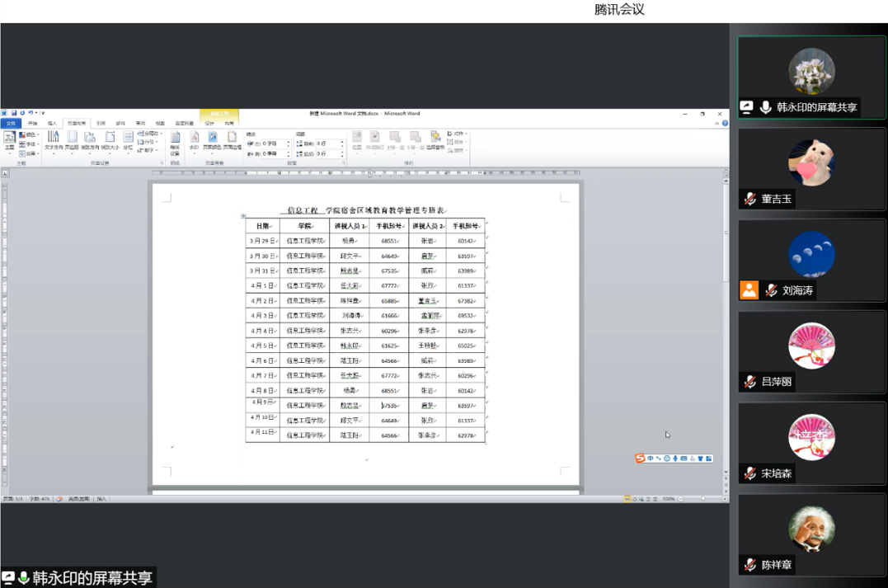The height and width of the screenshot is (588, 888).
Task: Open the Themes gallery in the ribbon
Action: 9,140
